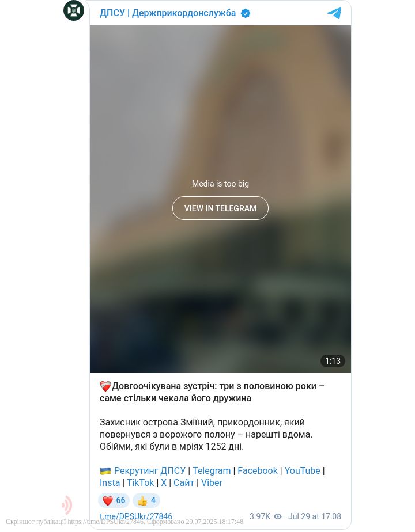The image size is (415, 532).
Task: Click the ДПСУ channel avatar logo
Action: 74,10
